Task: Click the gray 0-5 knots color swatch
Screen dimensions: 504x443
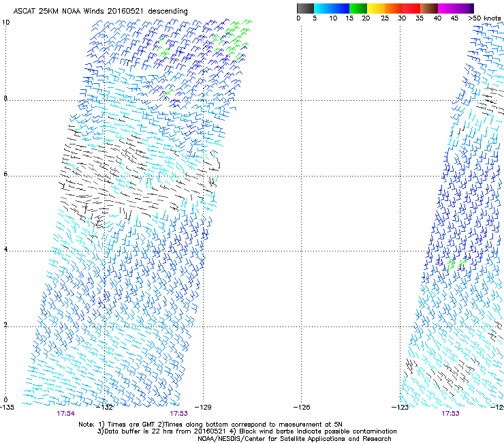Action: (305, 8)
